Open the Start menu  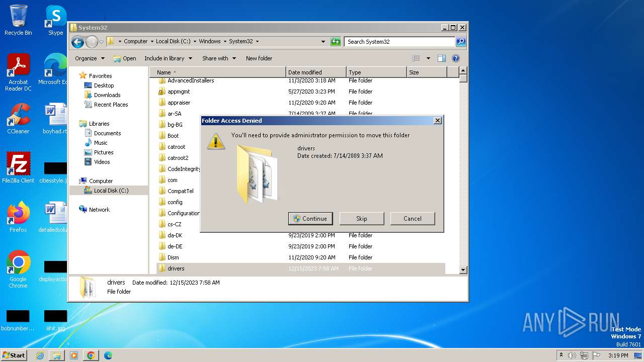click(x=14, y=355)
